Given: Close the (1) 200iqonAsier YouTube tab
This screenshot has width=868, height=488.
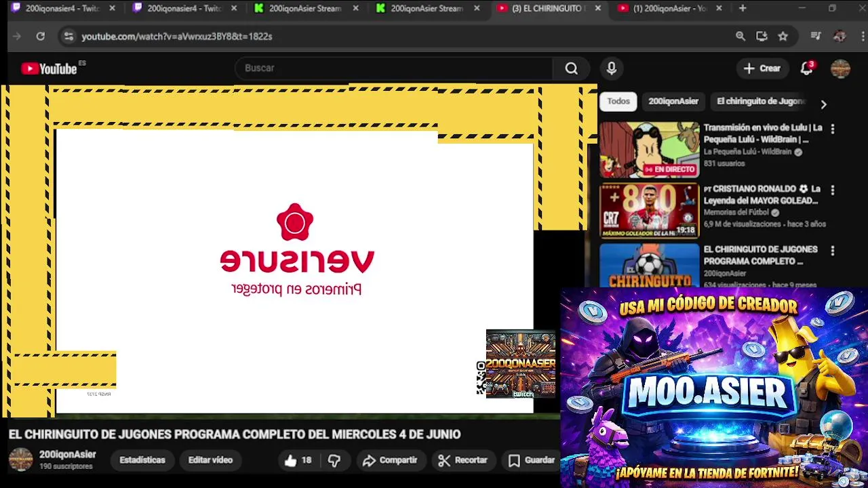Looking at the screenshot, I should point(719,9).
